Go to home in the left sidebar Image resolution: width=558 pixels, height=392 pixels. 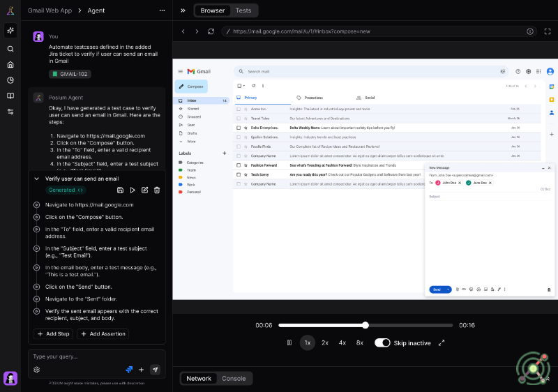[x=10, y=64]
